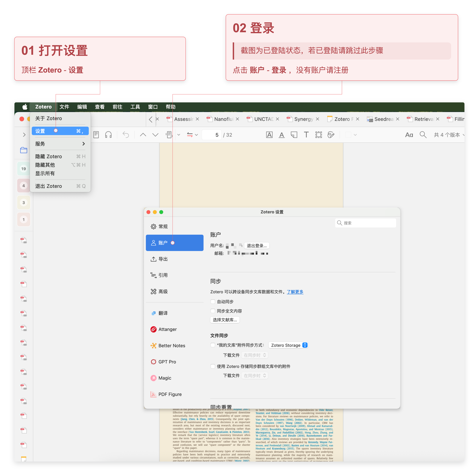
Task: Open 导出 settings pane
Action: 175,259
